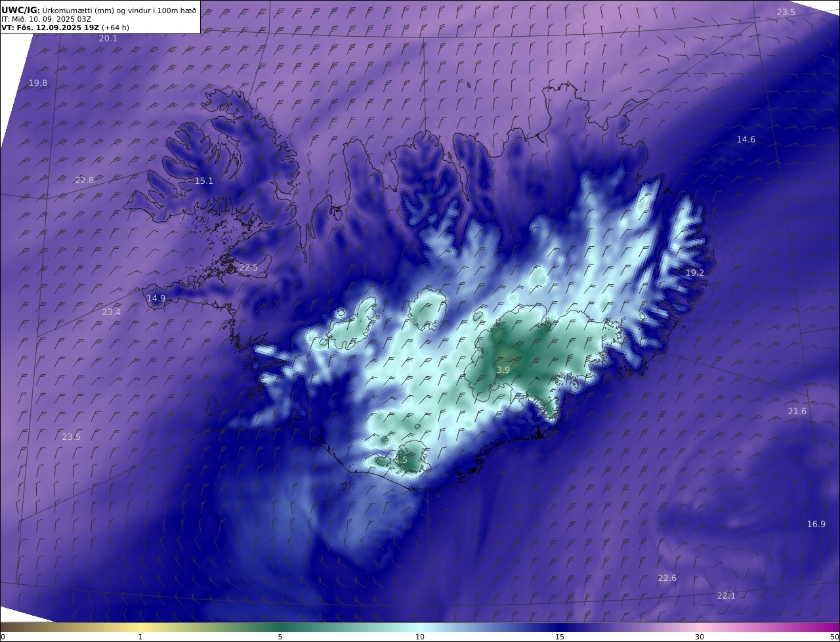Click the colorbar tick label "0"
The image size is (840, 642).
click(x=3, y=637)
